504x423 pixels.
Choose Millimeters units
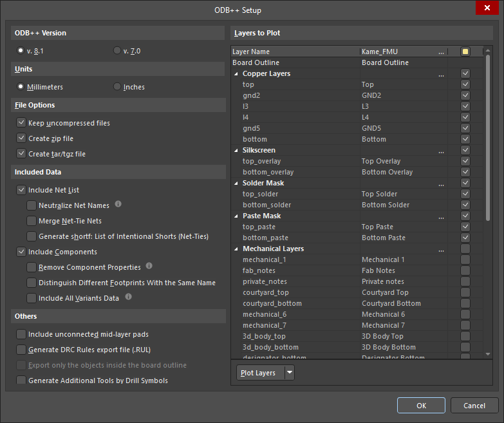pyautogui.click(x=21, y=86)
